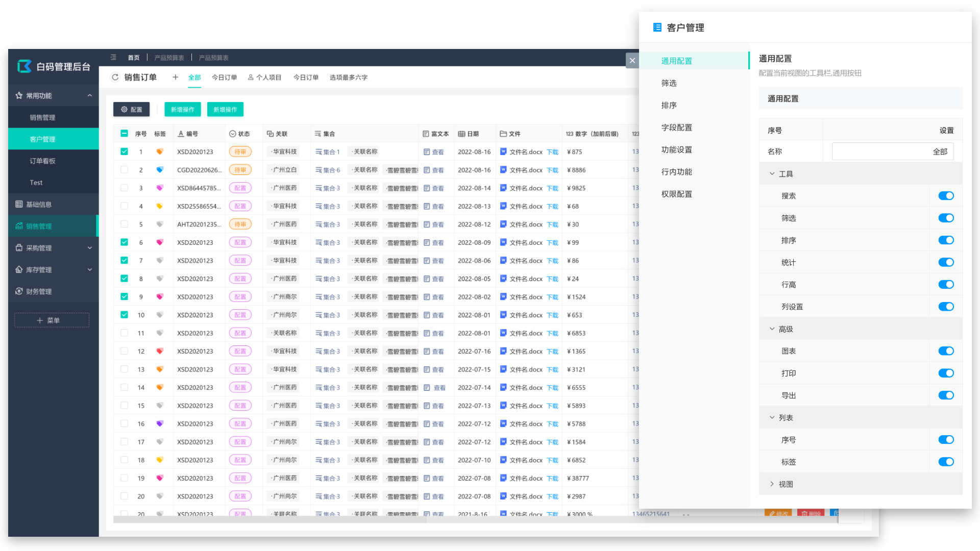Viewport: 980px width, 551px height.
Task: Switch to the 今日订单 view tab next to 全部
Action: point(224,78)
